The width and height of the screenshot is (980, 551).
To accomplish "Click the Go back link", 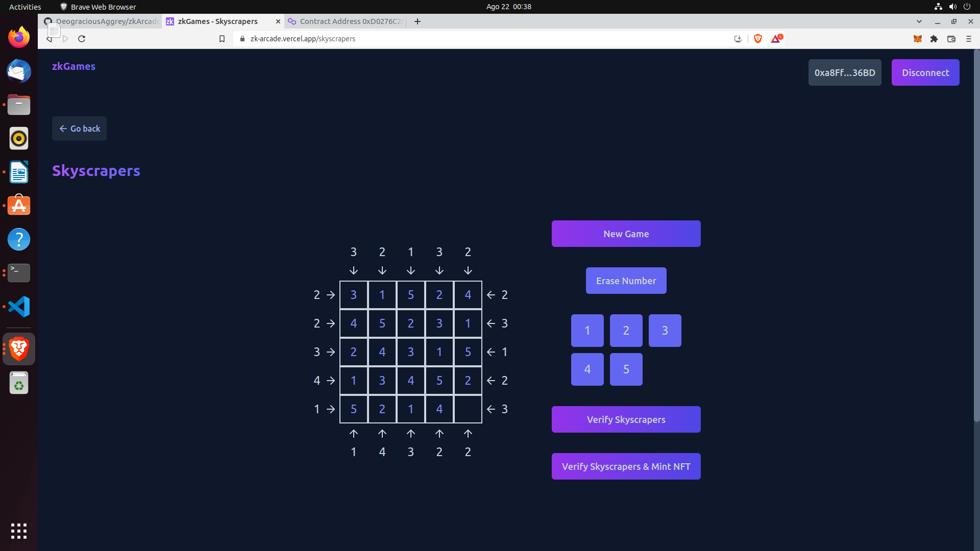I will coord(79,129).
